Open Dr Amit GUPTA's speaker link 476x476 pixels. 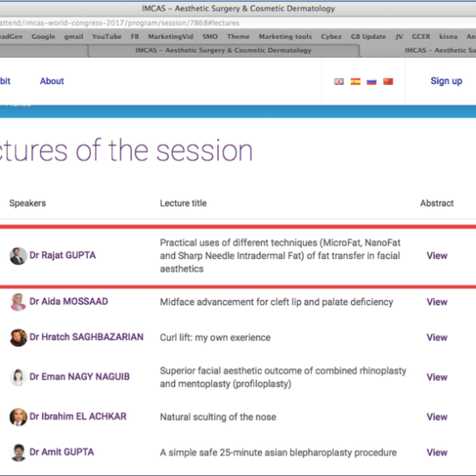click(61, 452)
